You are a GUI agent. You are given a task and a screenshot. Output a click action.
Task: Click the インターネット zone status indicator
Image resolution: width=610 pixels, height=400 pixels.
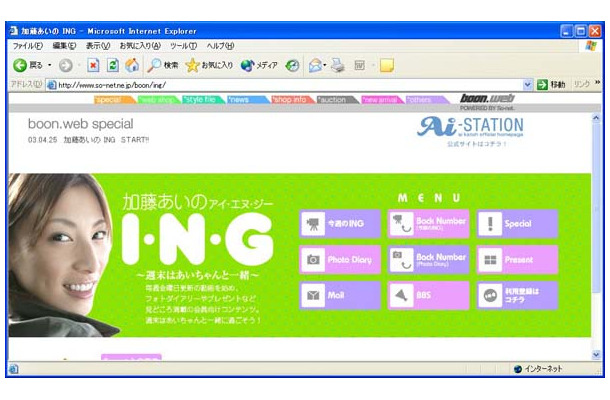(x=538, y=369)
